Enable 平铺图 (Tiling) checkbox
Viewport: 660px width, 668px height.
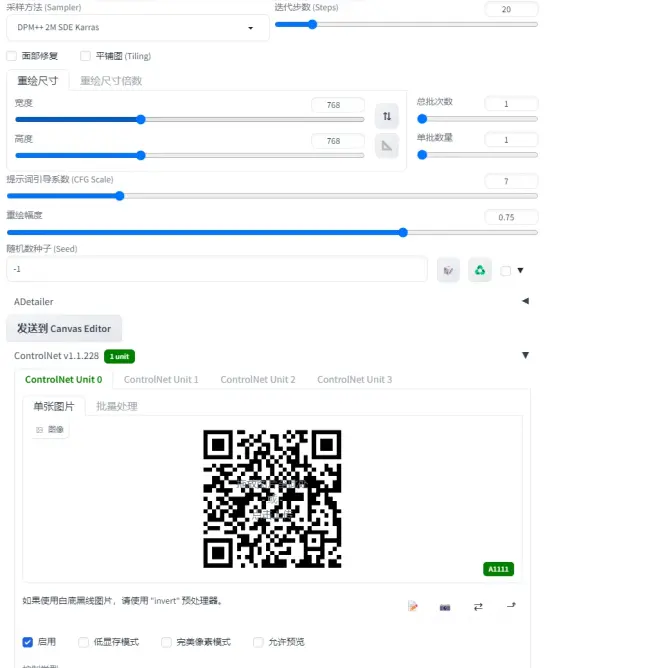coord(86,56)
